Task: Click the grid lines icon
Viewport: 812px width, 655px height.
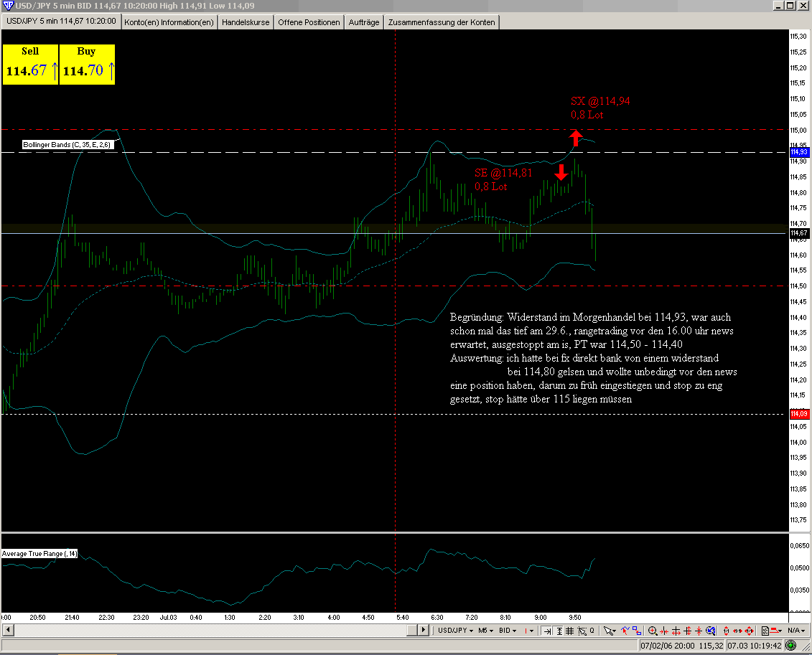Action: [569, 631]
